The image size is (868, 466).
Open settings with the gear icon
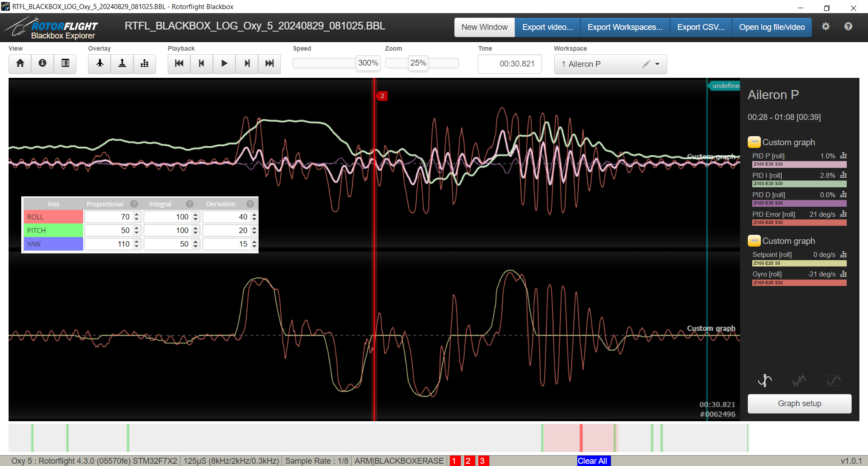[x=826, y=27]
